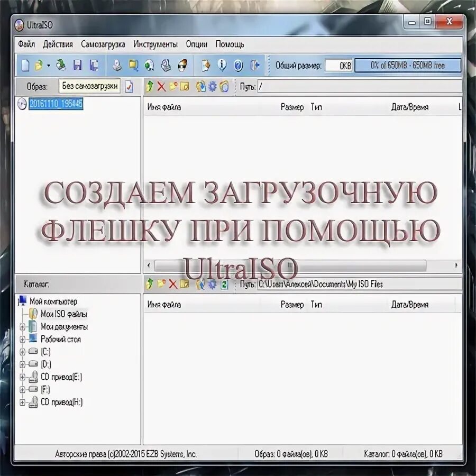This screenshot has width=476, height=476.
Task: Click last disc icon in image toolbar
Action: click(x=224, y=87)
